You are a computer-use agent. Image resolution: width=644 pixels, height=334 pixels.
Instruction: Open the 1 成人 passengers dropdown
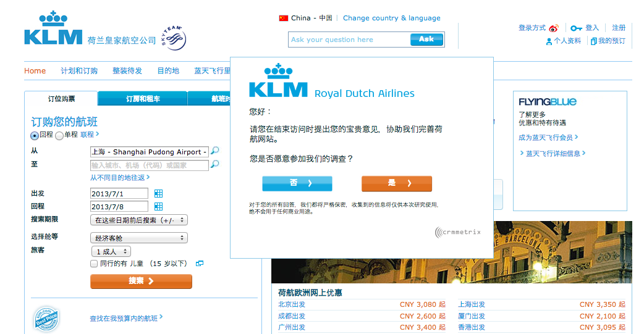point(111,252)
